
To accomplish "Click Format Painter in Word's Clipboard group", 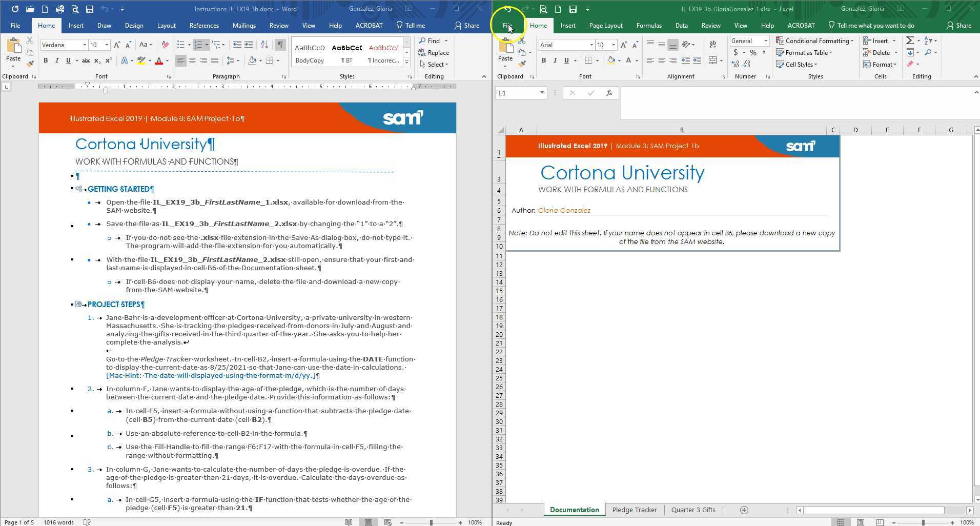I will pyautogui.click(x=30, y=64).
